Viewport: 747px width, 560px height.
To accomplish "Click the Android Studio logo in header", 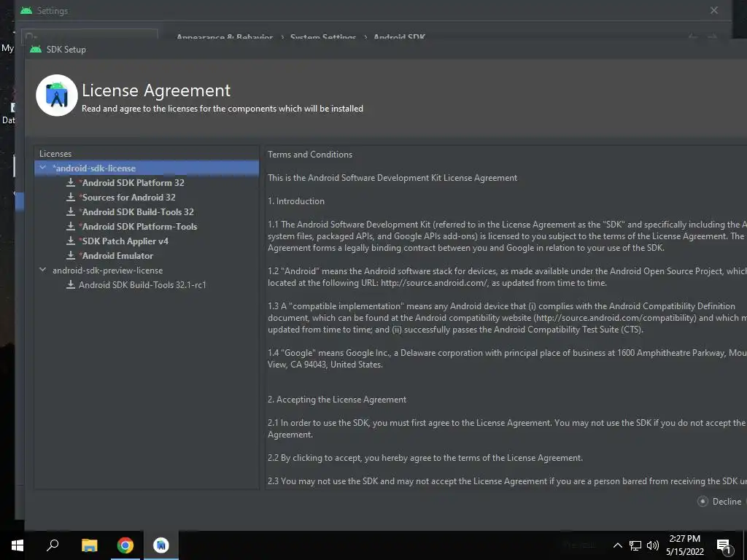I will (x=57, y=96).
